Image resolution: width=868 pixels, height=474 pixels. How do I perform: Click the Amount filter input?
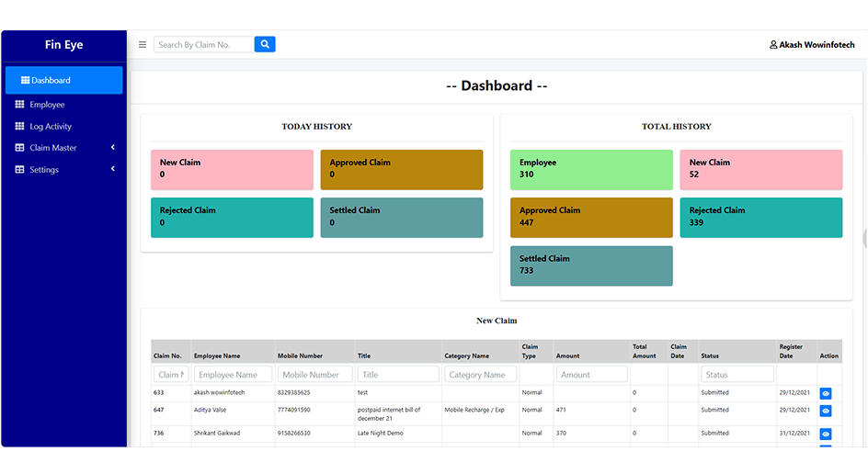tap(592, 375)
